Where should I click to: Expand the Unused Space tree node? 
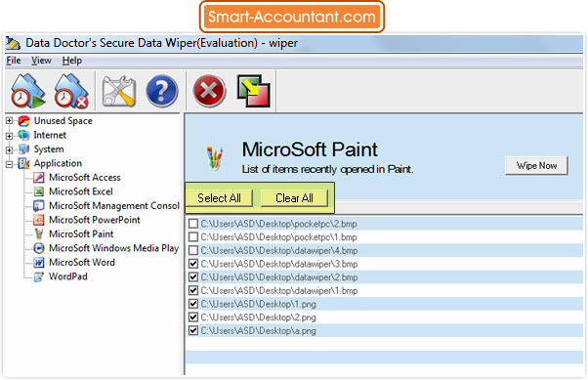pyautogui.click(x=9, y=121)
